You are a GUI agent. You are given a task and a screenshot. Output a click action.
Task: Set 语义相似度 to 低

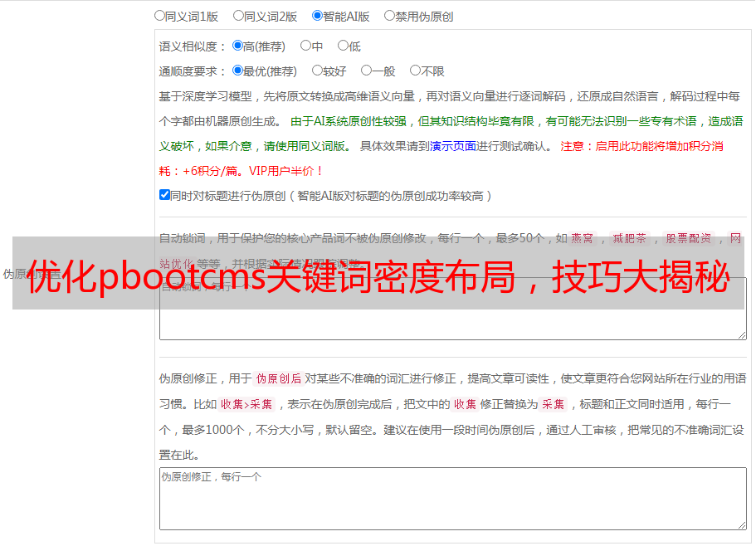point(343,46)
